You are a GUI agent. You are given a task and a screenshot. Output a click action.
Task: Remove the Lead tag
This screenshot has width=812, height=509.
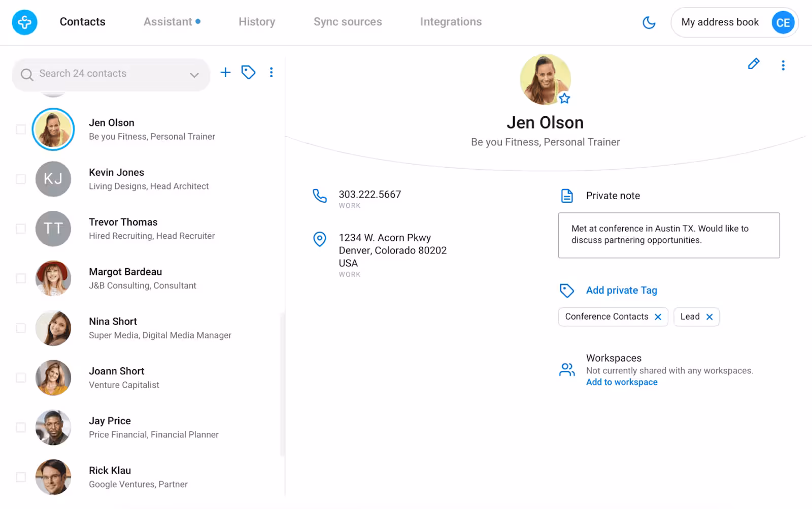[709, 317]
